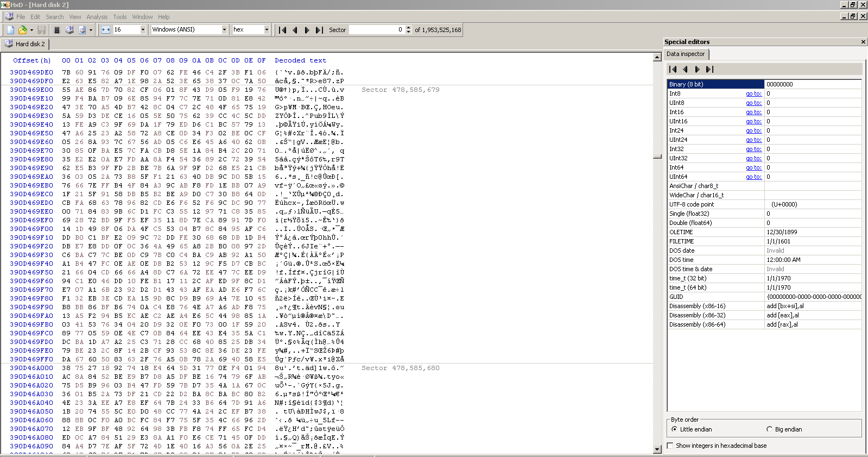The height and width of the screenshot is (457, 868).
Task: Switch to the Hard disk 2 tab
Action: coord(26,44)
